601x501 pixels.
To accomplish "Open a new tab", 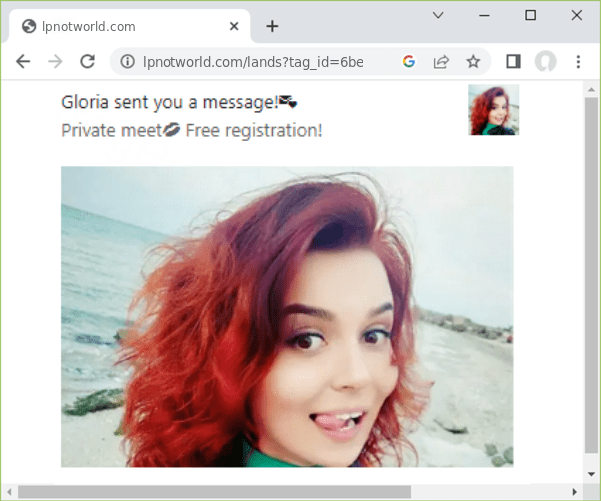I will 272,26.
